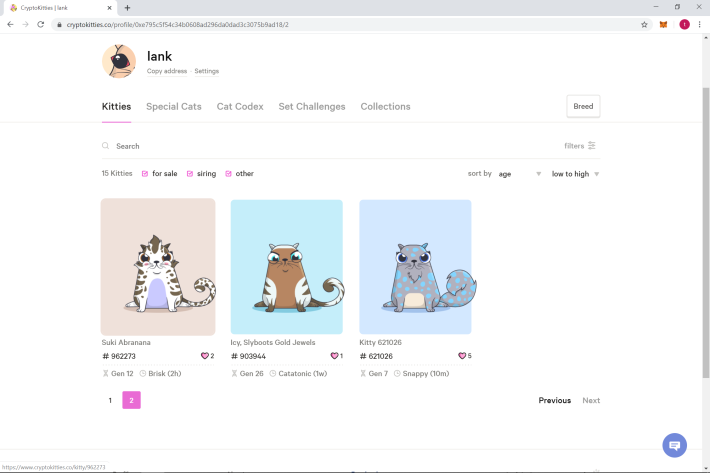Open the Set Challenges tab

pyautogui.click(x=312, y=106)
